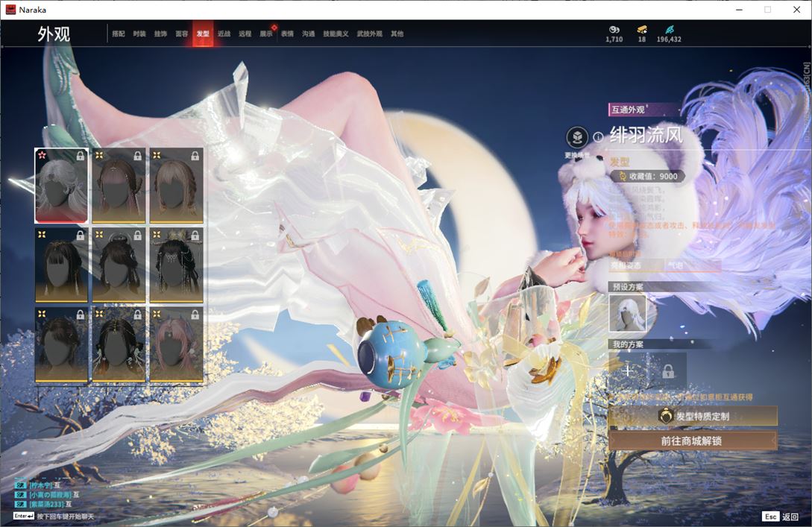Select the 气泡 bubble tab
Viewport: 812px width, 527px height.
tap(694, 265)
